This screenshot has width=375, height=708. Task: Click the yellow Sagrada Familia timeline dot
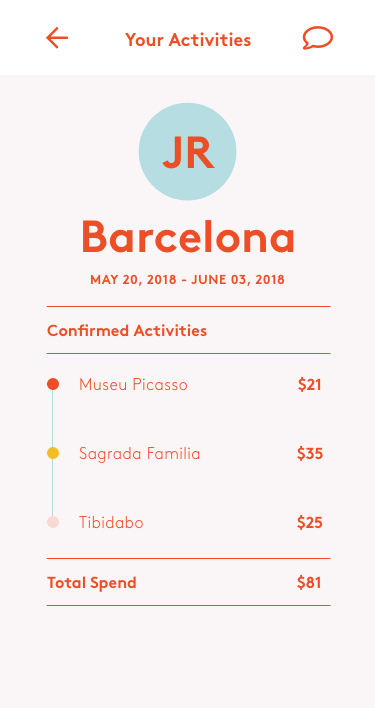point(53,453)
